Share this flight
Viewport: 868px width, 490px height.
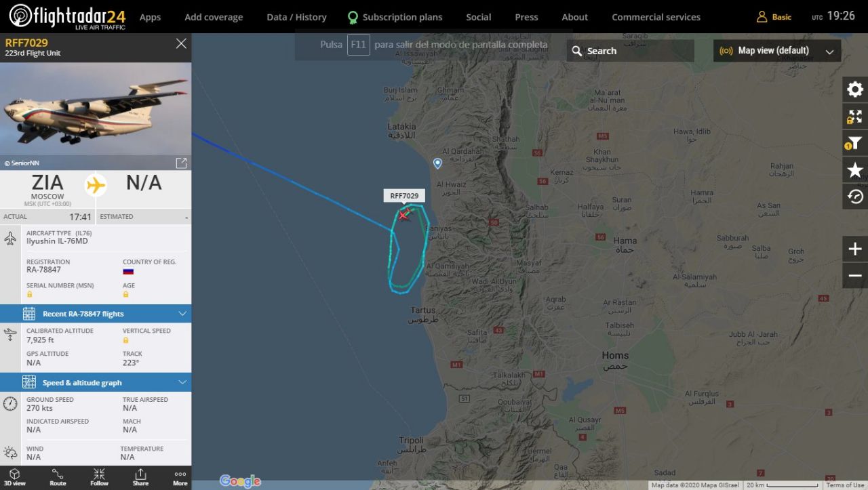[x=140, y=477]
